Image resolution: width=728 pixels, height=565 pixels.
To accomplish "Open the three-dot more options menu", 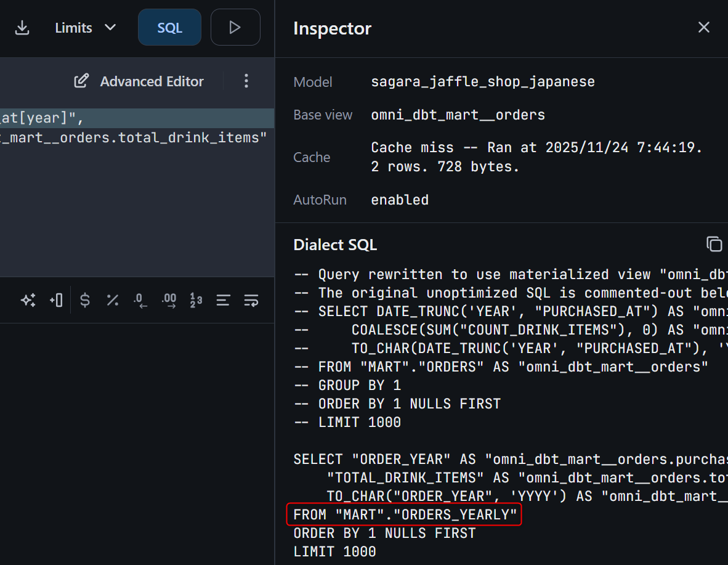I will pyautogui.click(x=246, y=81).
